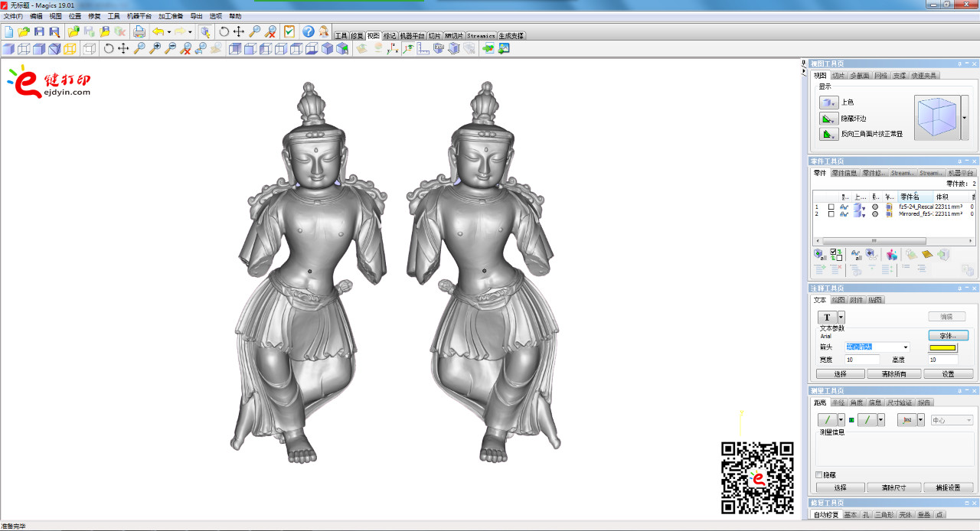The height and width of the screenshot is (531, 980).
Task: Open the 文件(F) menu
Action: coord(13,15)
